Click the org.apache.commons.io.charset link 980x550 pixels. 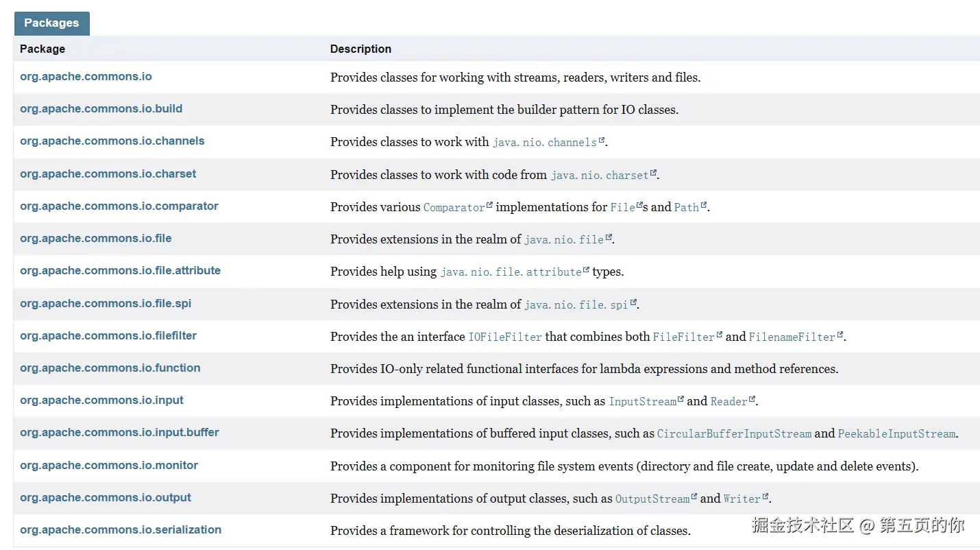point(108,174)
